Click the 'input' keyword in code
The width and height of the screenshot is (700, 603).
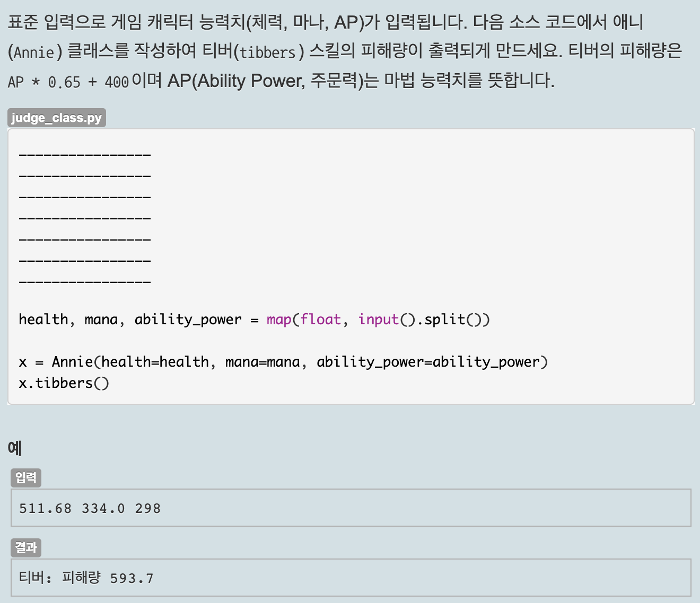click(x=379, y=320)
